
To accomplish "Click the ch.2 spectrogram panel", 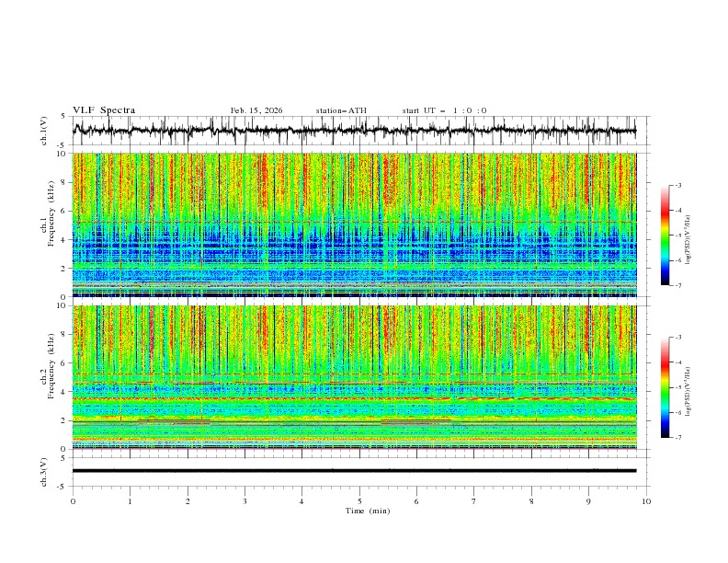I will [x=354, y=377].
